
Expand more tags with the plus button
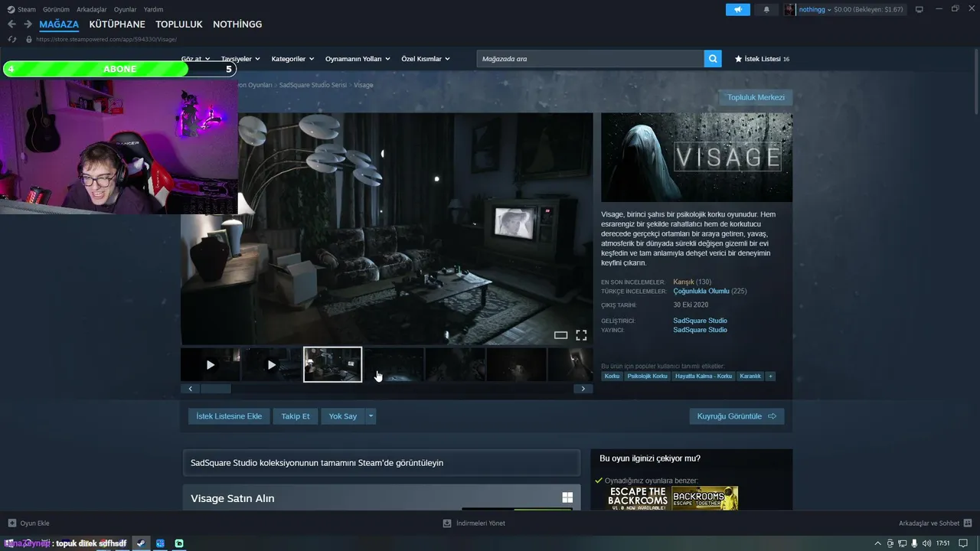770,377
